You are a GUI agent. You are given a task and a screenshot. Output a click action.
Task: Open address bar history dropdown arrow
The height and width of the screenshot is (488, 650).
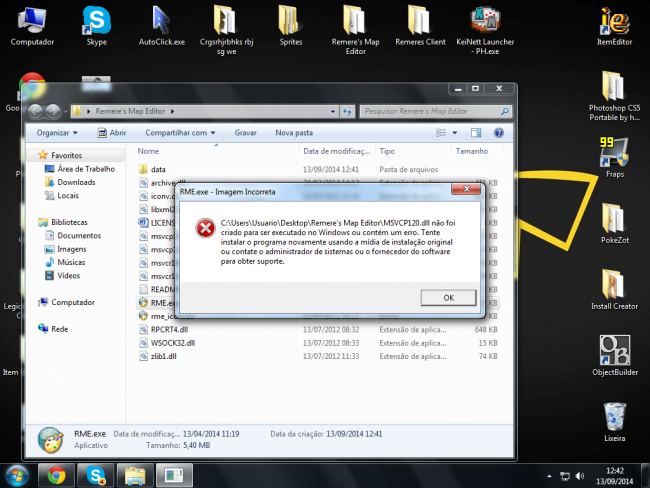[x=333, y=112]
